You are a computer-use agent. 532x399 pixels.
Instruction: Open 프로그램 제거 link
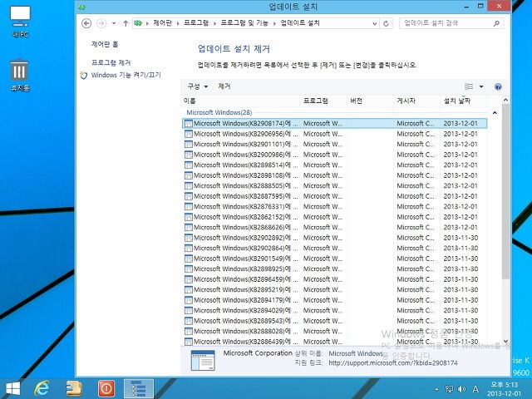pos(111,62)
